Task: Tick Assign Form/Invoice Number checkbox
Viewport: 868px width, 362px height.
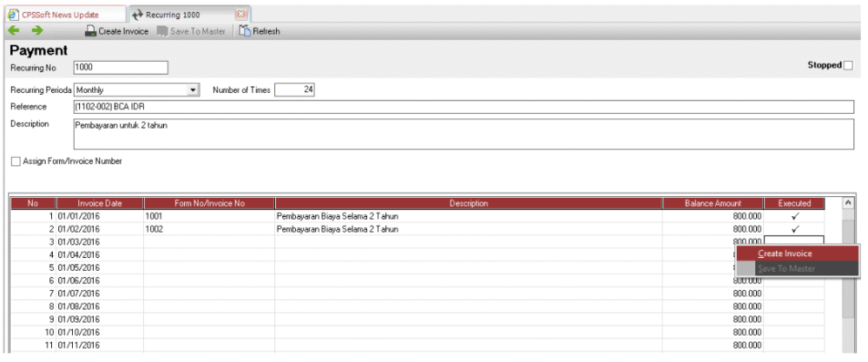Action: [15, 161]
